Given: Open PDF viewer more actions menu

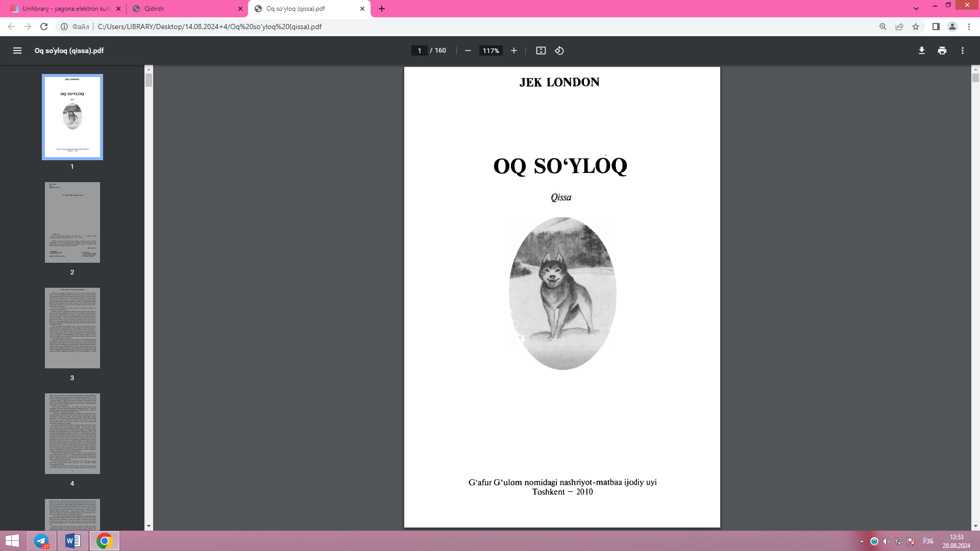Looking at the screenshot, I should coord(963,51).
